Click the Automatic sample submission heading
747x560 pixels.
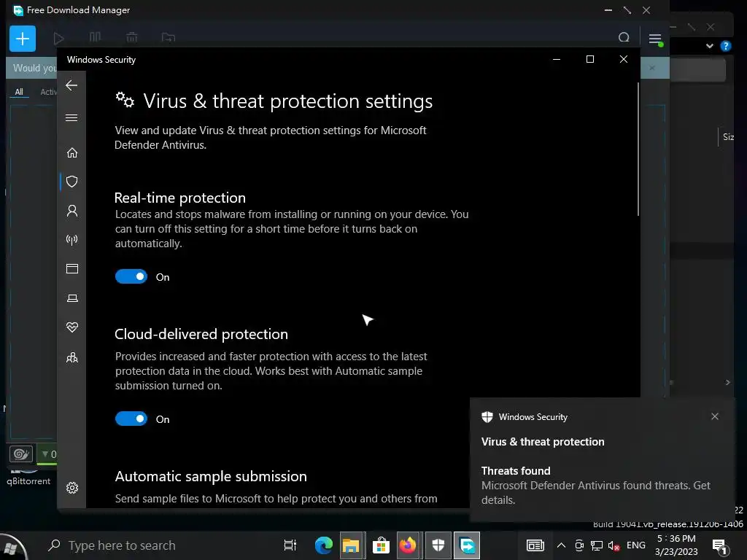click(211, 476)
